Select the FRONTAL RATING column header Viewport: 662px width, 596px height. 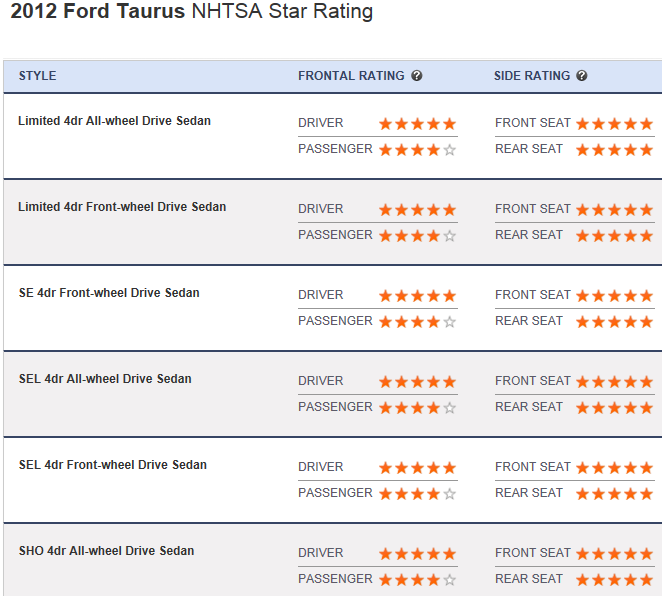351,76
